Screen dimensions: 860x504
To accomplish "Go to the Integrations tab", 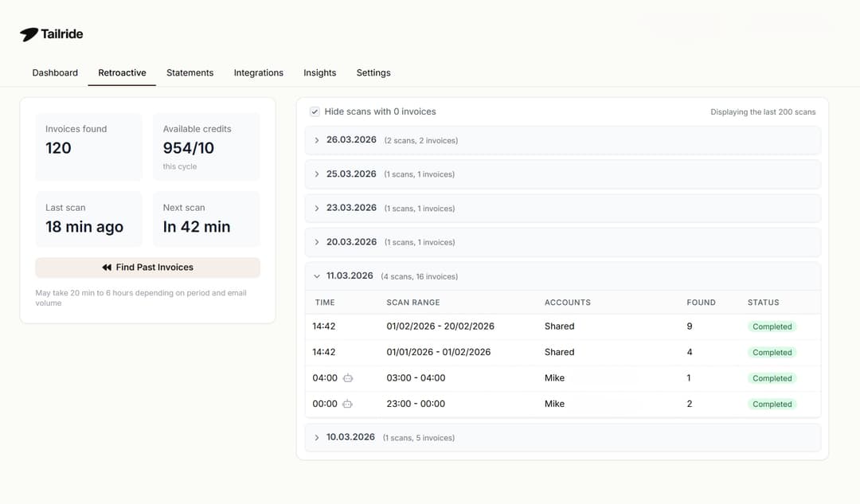I will coord(258,72).
